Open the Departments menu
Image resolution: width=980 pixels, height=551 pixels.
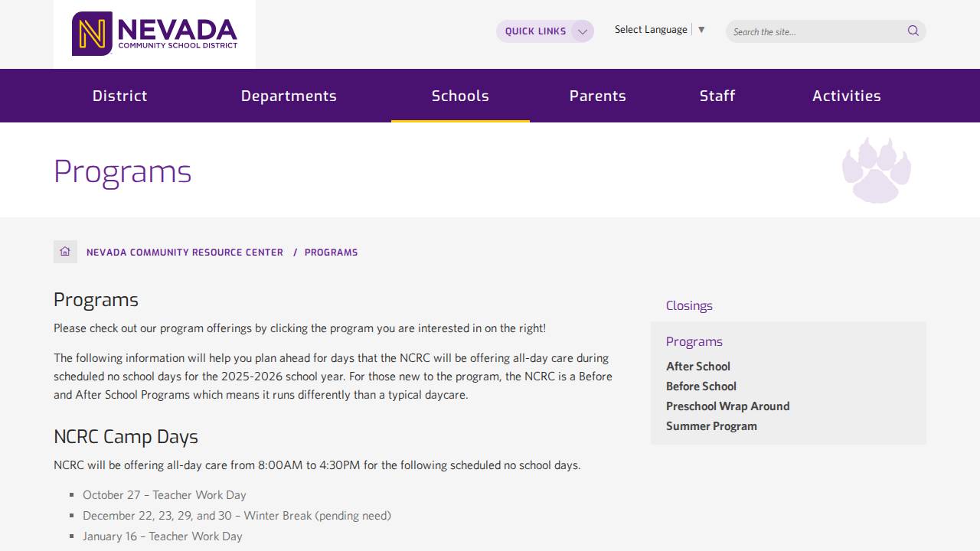click(x=289, y=96)
